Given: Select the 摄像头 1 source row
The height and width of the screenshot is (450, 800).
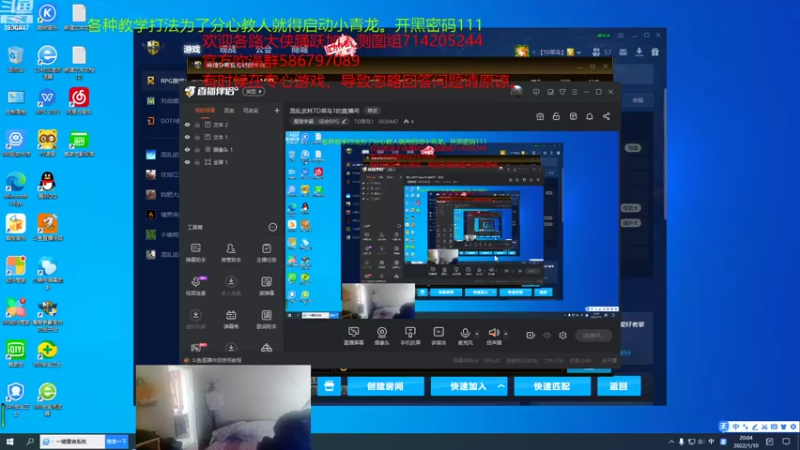Looking at the screenshot, I should tap(232, 149).
